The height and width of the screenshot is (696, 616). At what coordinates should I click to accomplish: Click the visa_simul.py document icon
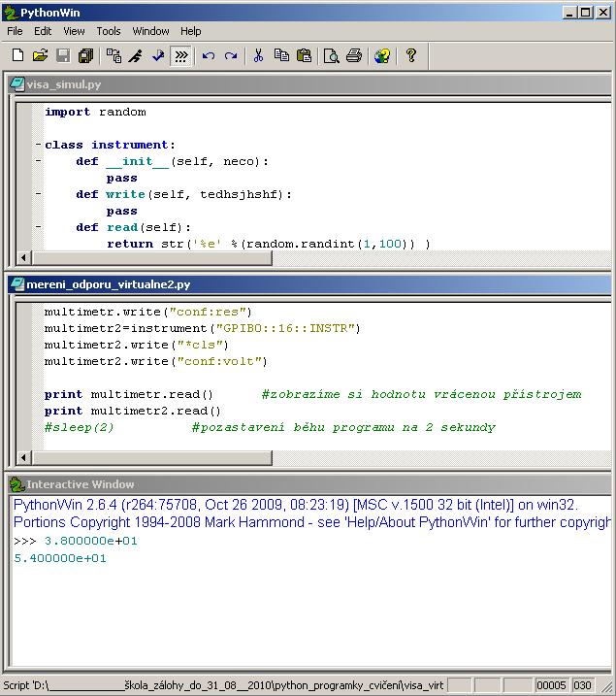16,83
